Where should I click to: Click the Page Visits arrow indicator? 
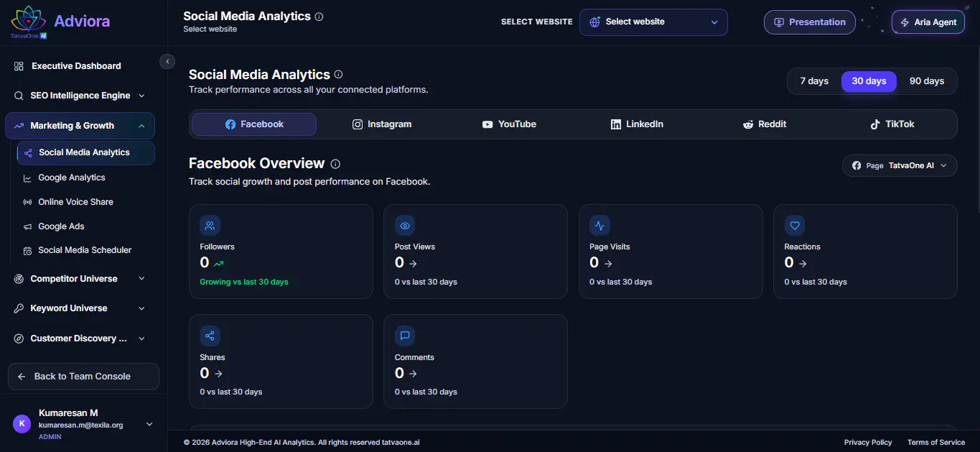[607, 264]
